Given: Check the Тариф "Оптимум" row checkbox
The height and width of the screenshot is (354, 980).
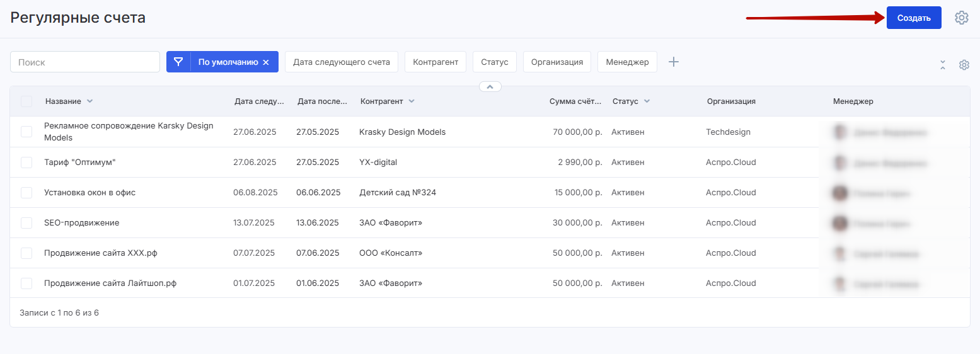Looking at the screenshot, I should tap(26, 163).
